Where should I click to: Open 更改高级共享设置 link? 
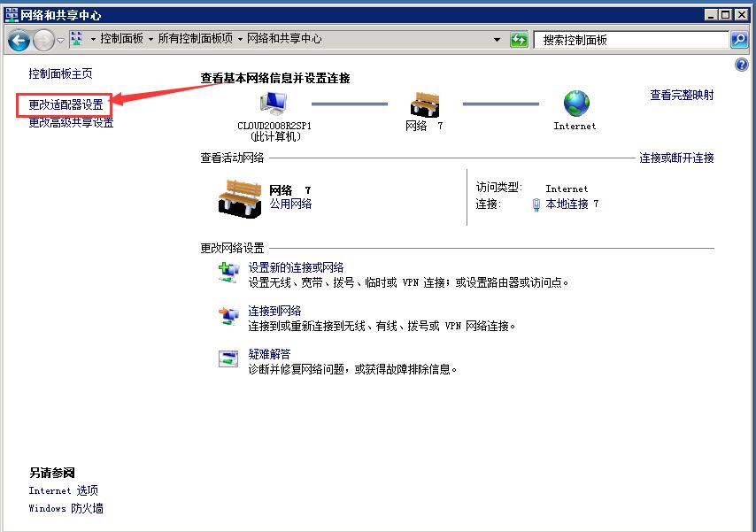[x=71, y=122]
